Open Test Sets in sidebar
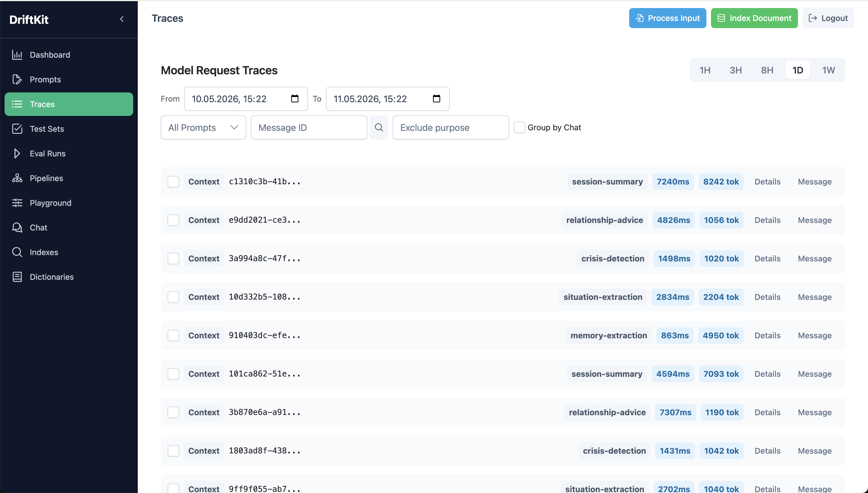This screenshot has height=493, width=868. tap(69, 129)
